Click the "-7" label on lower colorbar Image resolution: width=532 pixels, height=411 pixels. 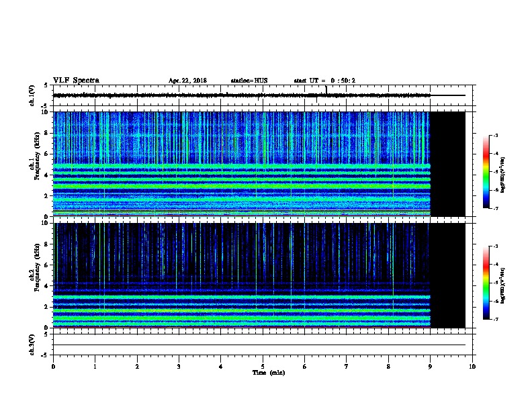(495, 319)
